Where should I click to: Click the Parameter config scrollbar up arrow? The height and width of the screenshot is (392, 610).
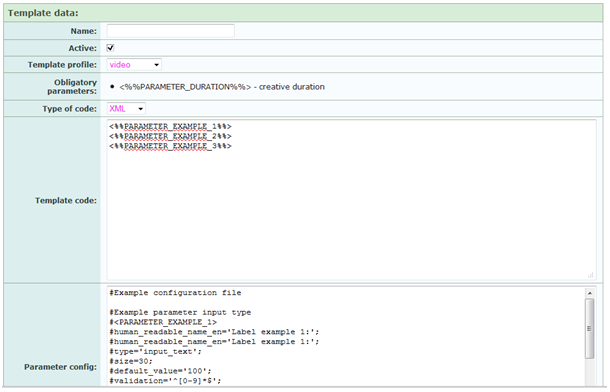590,293
